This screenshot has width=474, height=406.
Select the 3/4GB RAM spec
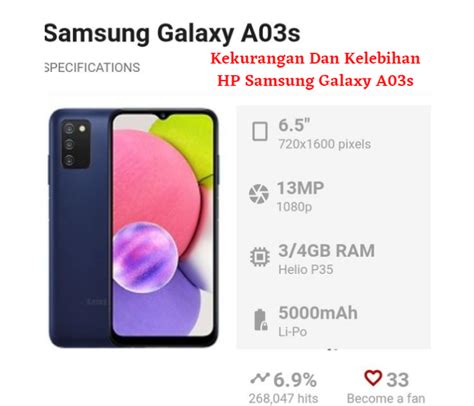click(326, 259)
